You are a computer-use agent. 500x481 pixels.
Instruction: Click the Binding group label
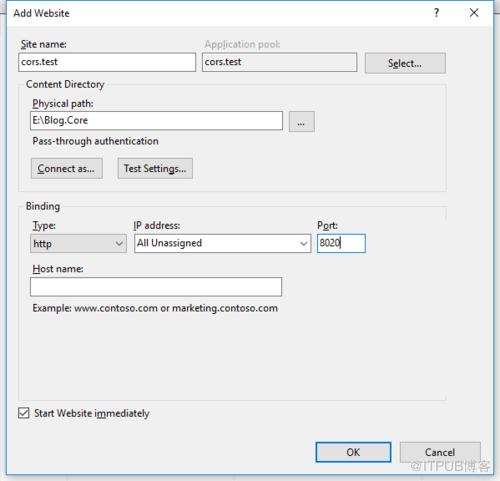43,206
